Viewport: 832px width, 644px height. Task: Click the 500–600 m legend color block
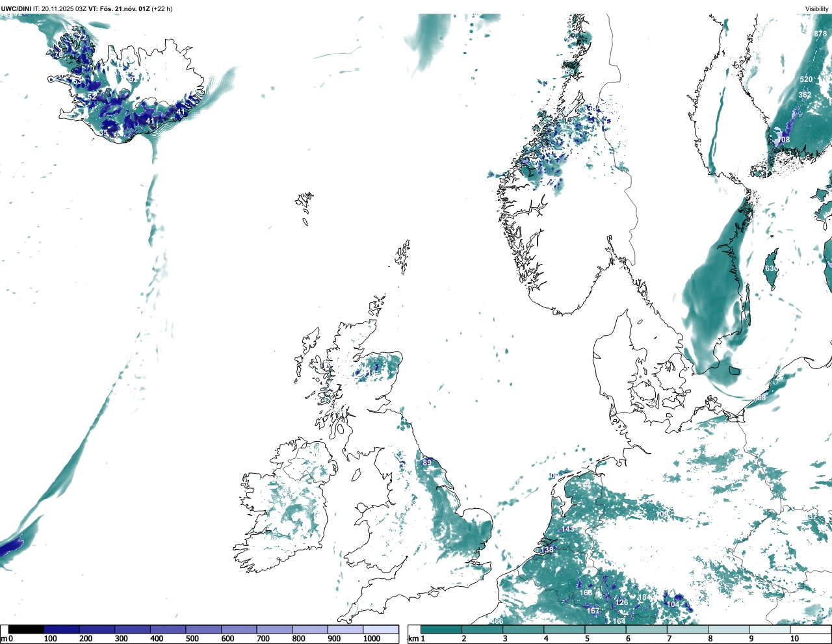pos(203,630)
